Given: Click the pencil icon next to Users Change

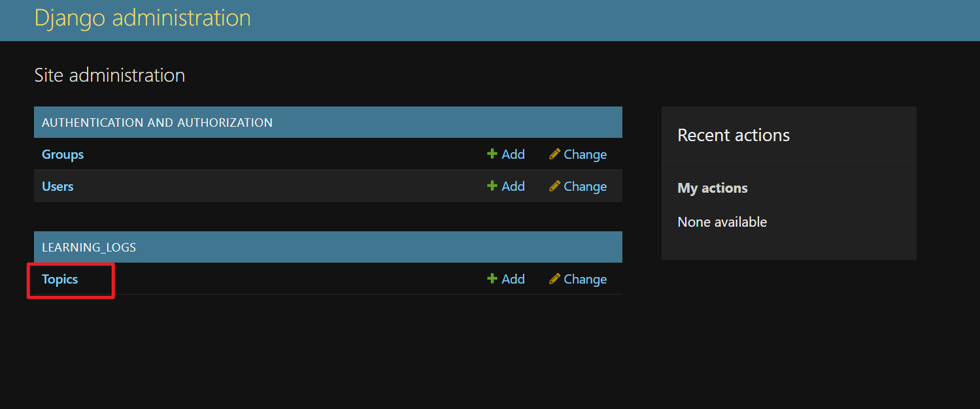Looking at the screenshot, I should [x=554, y=186].
